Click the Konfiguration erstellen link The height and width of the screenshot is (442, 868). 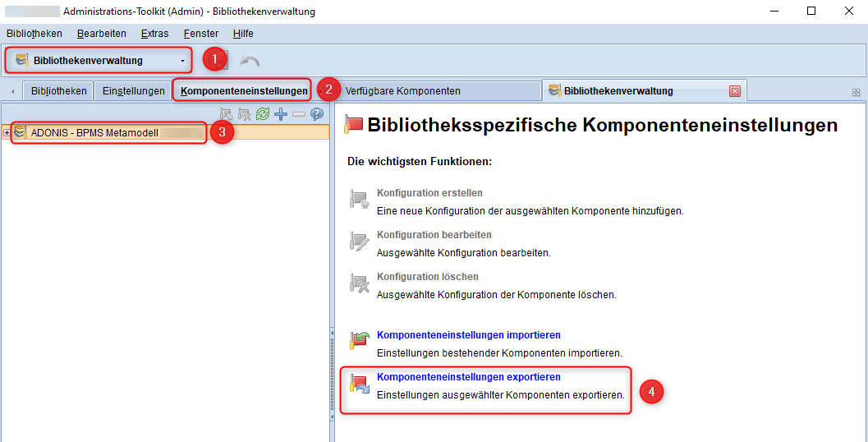[429, 193]
